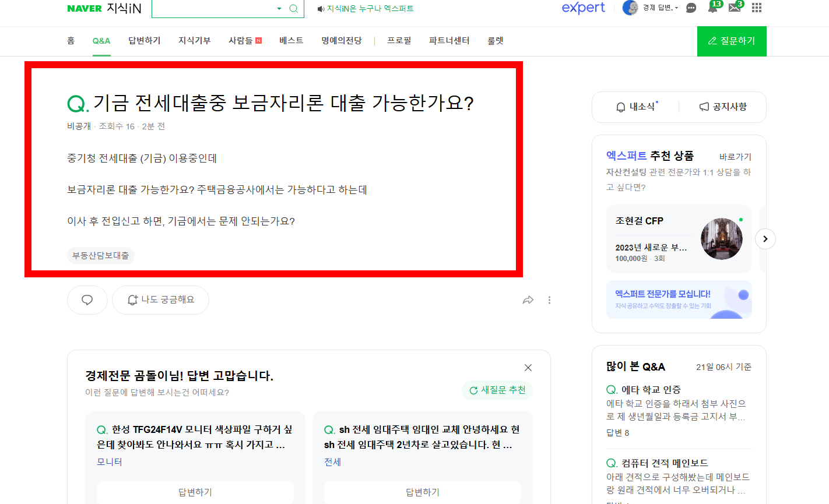
Task: Click the green 질문하기 button
Action: [732, 41]
